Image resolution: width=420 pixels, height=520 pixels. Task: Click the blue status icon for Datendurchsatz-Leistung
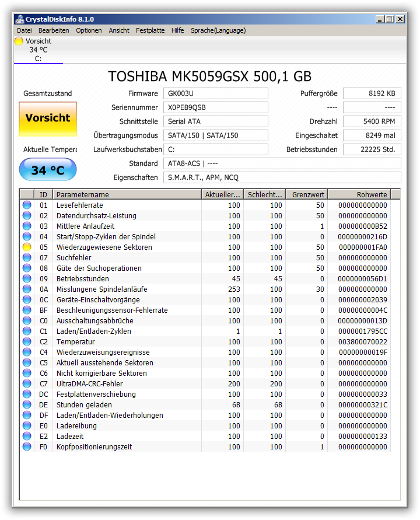(27, 215)
